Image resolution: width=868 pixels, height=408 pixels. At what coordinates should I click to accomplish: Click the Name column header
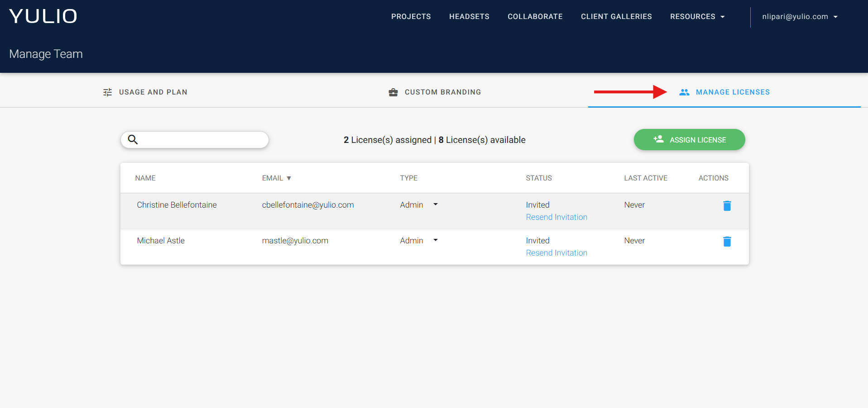point(145,178)
